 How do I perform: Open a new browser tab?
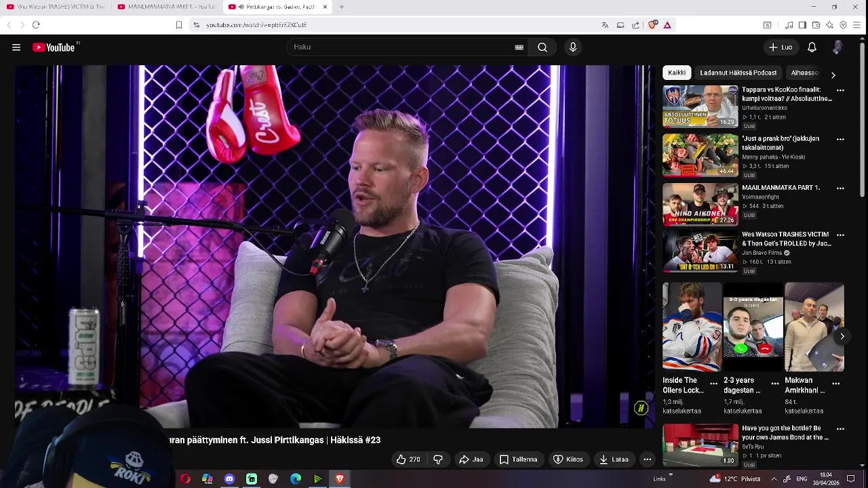(x=342, y=7)
